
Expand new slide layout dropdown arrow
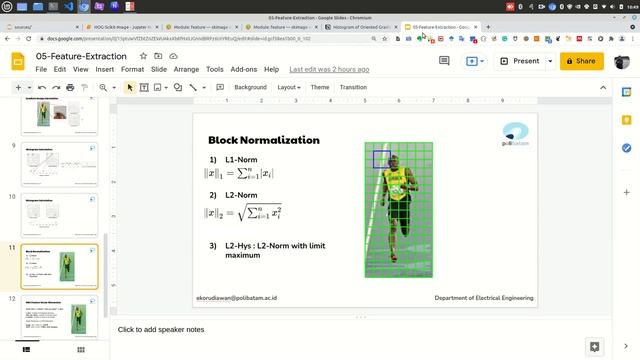click(x=29, y=88)
